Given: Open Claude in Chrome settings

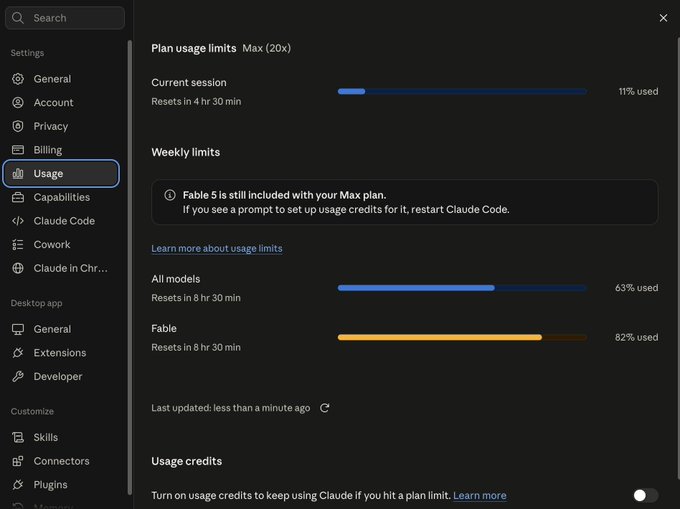Looking at the screenshot, I should (x=61, y=268).
